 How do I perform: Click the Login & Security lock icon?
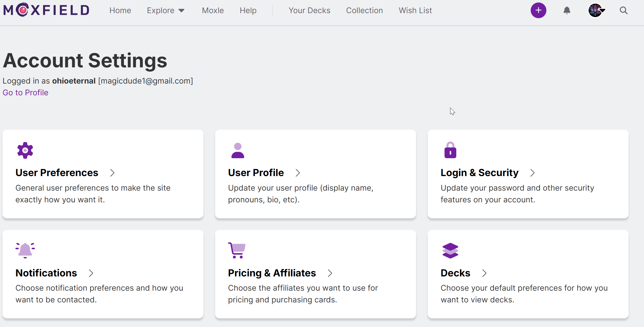(450, 150)
